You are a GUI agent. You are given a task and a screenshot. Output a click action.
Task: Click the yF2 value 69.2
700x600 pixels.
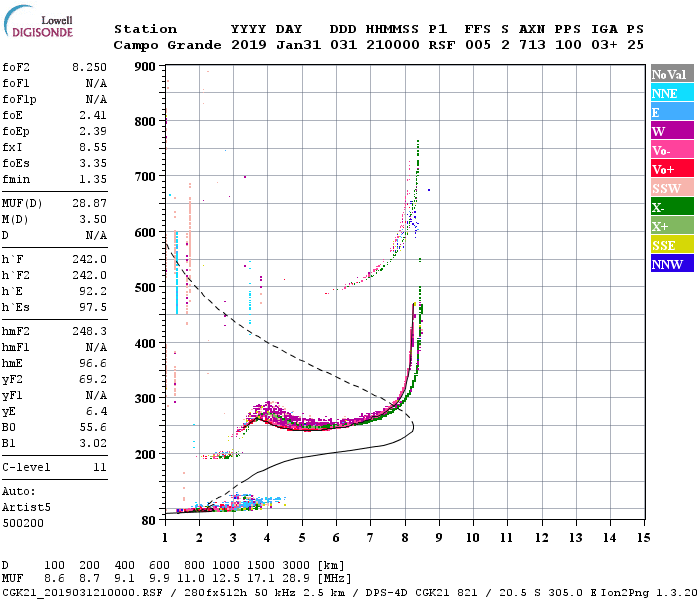[x=93, y=379]
